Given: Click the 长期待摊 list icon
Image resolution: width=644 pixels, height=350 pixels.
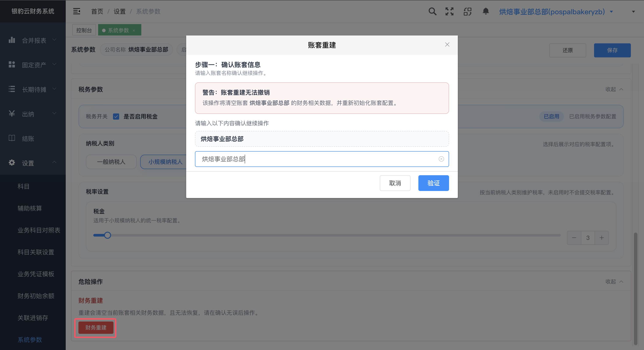Looking at the screenshot, I should [x=12, y=89].
